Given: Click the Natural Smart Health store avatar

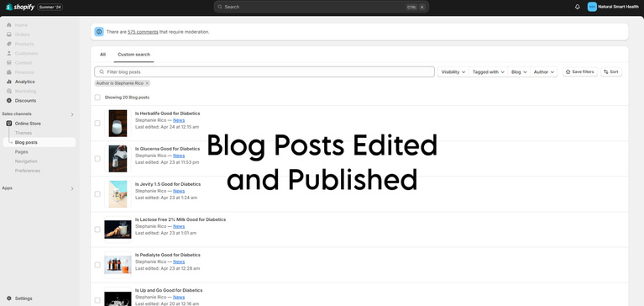Looking at the screenshot, I should [x=592, y=7].
